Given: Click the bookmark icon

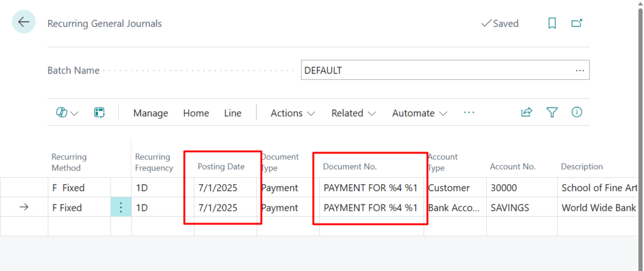Looking at the screenshot, I should pos(552,23).
